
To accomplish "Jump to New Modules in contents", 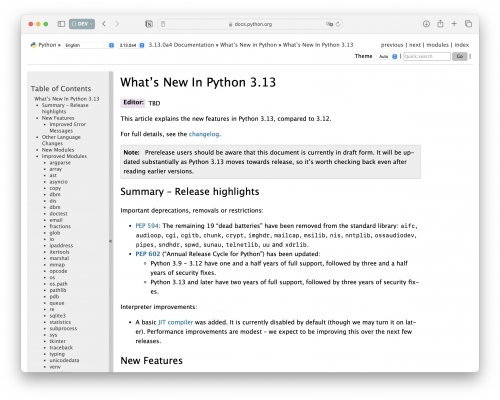I will pyautogui.click(x=58, y=150).
